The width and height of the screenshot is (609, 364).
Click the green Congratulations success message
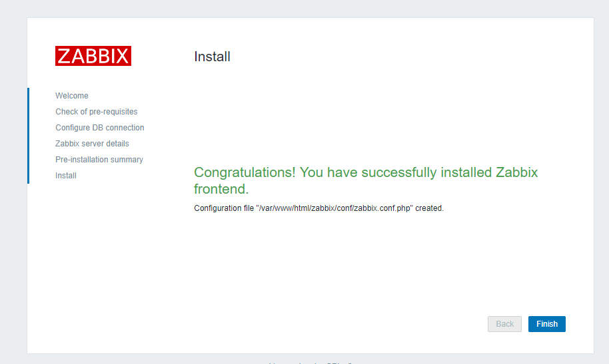366,180
